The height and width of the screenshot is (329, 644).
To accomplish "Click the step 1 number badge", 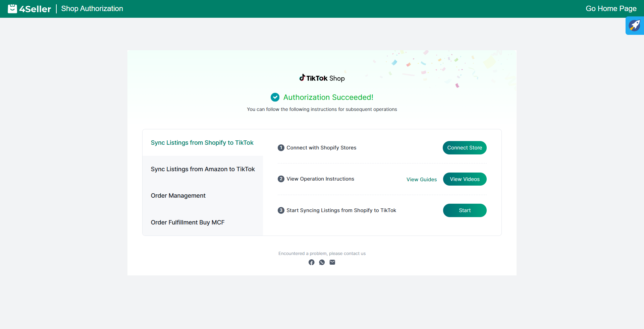I will point(281,148).
